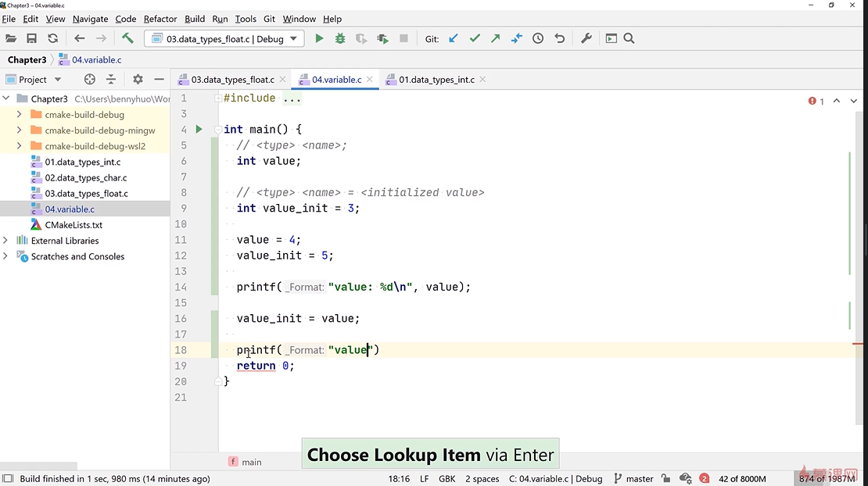Open settings with wrench icon

586,39
